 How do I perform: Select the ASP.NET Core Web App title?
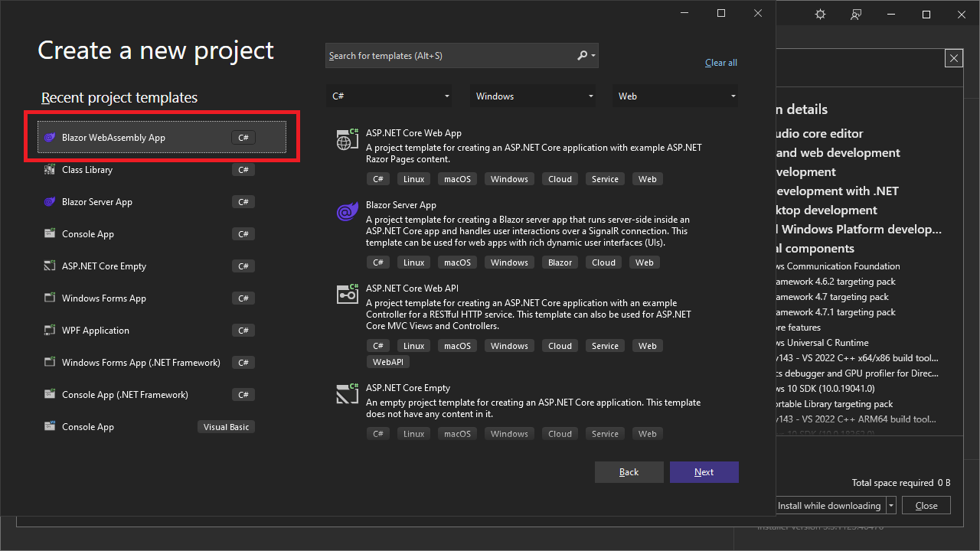click(x=413, y=133)
